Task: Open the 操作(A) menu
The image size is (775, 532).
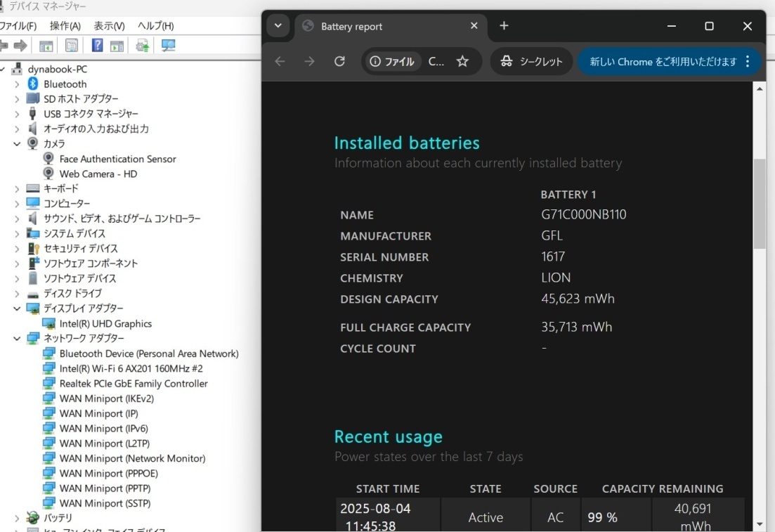Action: click(65, 26)
